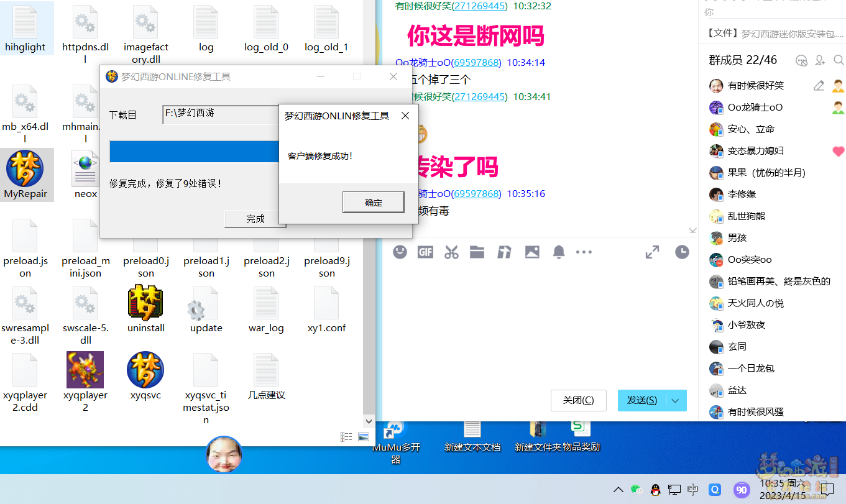Collapse the chat message area chevron

pos(692,231)
